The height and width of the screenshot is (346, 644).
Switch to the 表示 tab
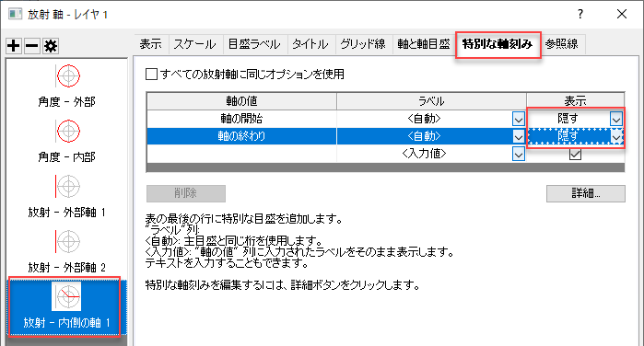151,44
